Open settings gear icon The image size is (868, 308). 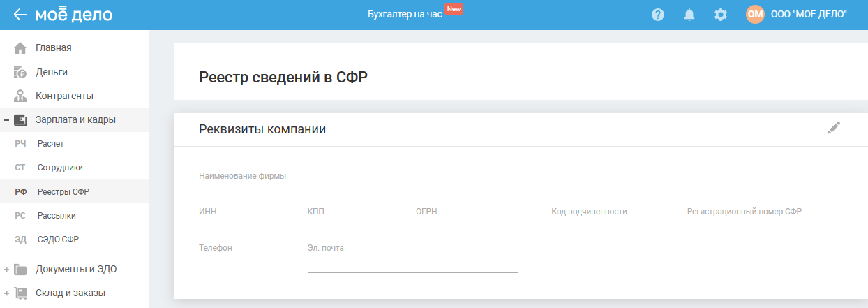coord(721,15)
